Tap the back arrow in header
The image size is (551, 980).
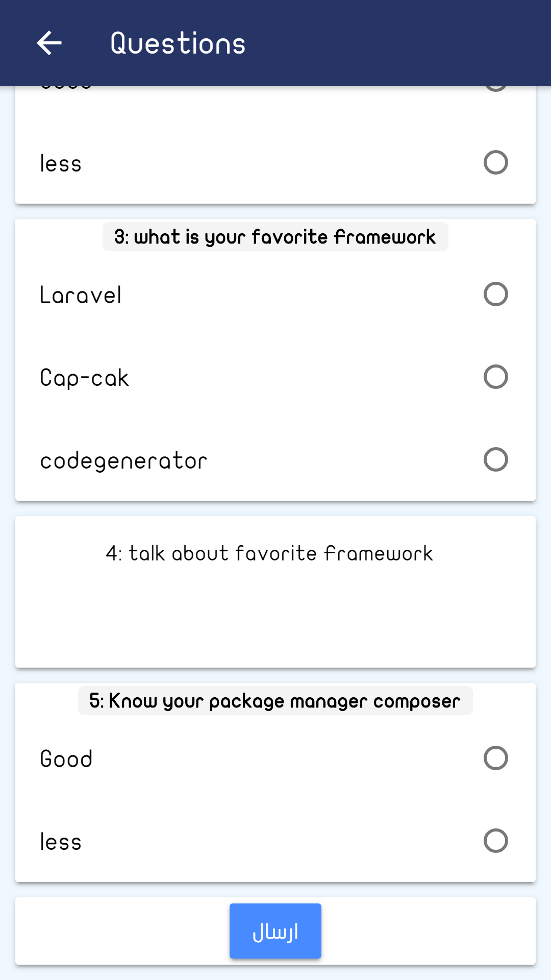pyautogui.click(x=49, y=43)
